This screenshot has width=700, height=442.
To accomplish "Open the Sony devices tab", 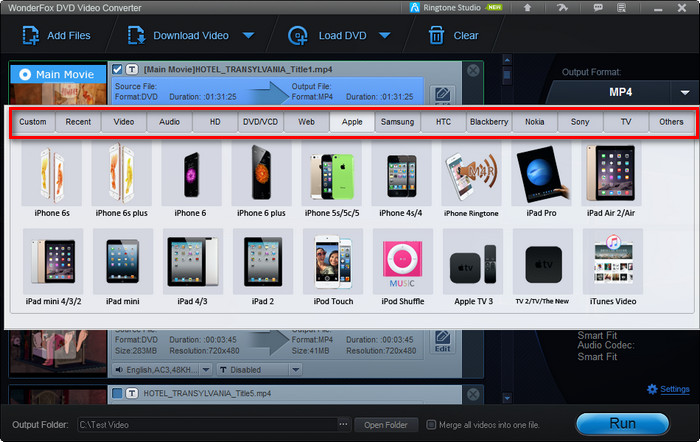I will [x=580, y=122].
